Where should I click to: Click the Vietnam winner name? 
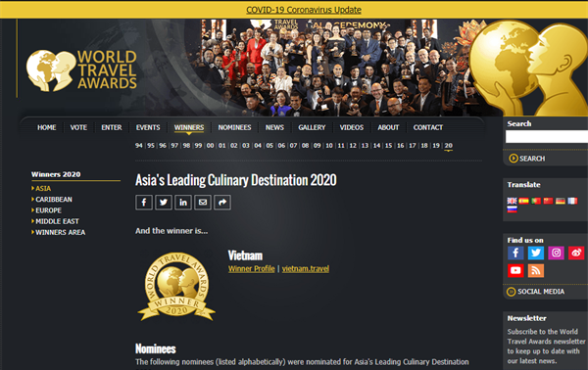245,255
